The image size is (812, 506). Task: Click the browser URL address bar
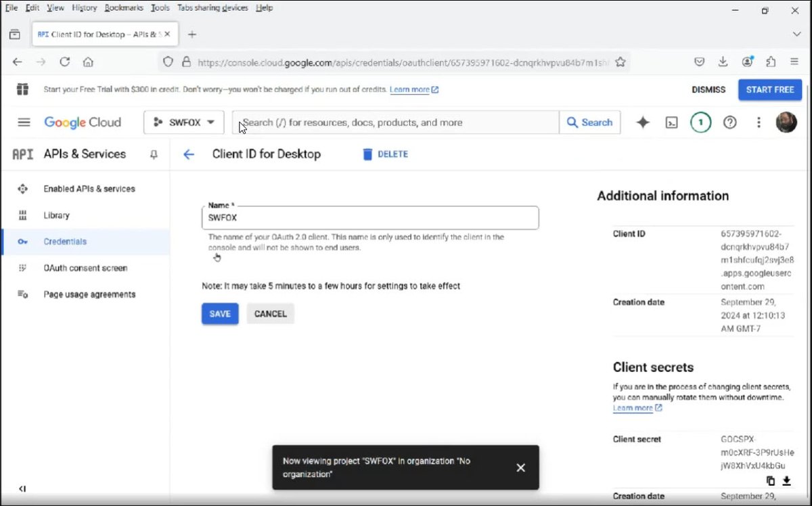(403, 62)
